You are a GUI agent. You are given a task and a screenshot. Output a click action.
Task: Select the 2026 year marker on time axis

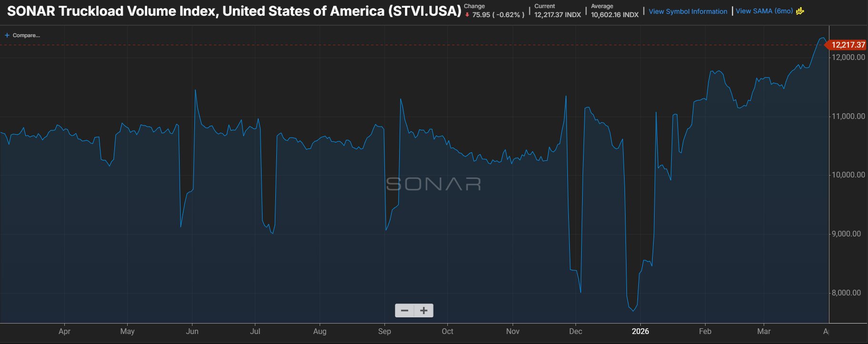click(640, 331)
